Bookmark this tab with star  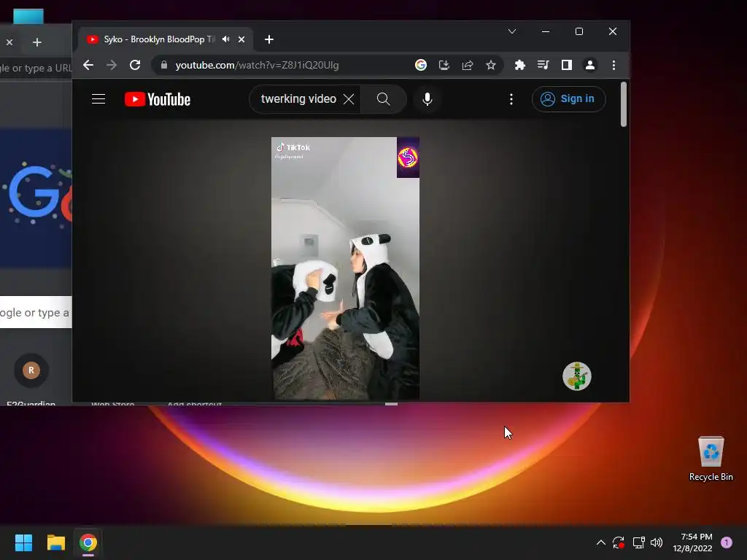(491, 65)
